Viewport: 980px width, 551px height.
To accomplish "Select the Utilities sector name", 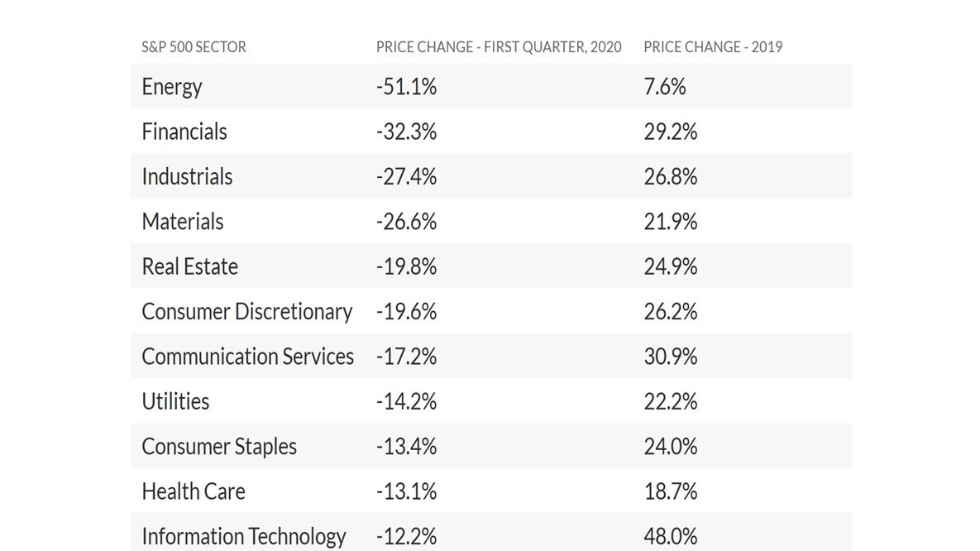I will (175, 401).
